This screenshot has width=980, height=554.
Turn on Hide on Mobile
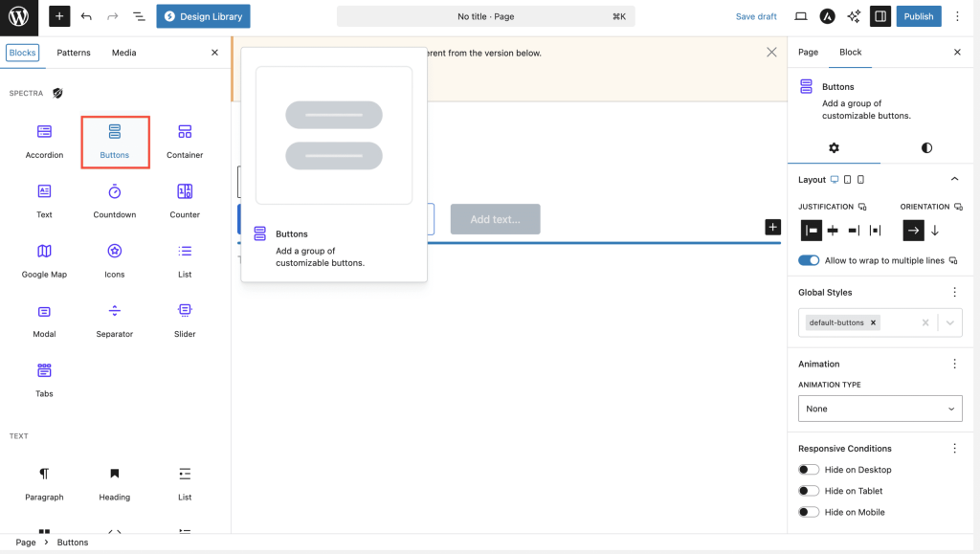click(809, 512)
